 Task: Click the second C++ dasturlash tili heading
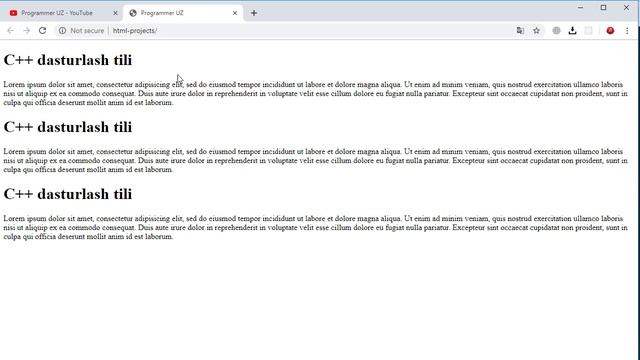pyautogui.click(x=68, y=127)
